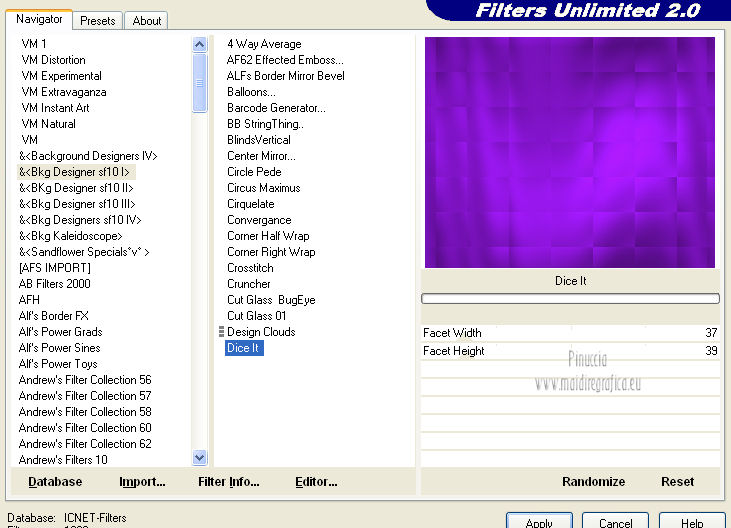Choose Center Mirror... filter
The image size is (731, 528).
261,156
